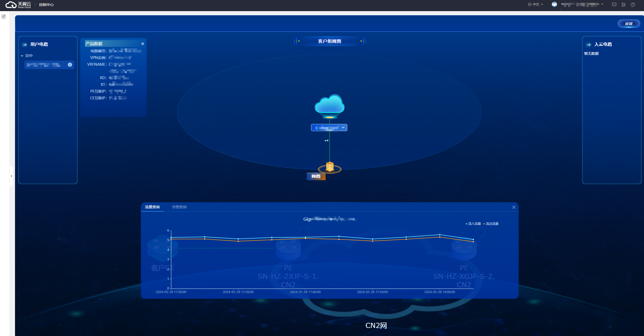Click the right arrow of 客户组网图 banner
The image size is (644, 336).
pyautogui.click(x=361, y=41)
